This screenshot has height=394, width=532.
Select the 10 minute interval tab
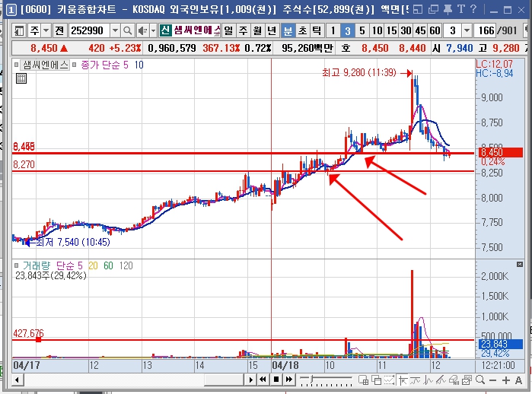pos(377,31)
